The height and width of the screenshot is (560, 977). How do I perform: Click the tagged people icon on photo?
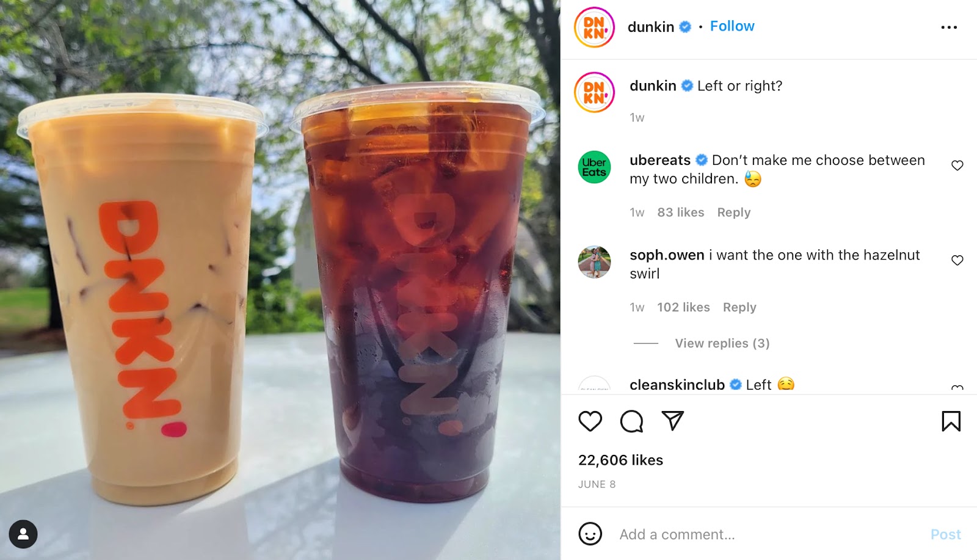pos(23,534)
